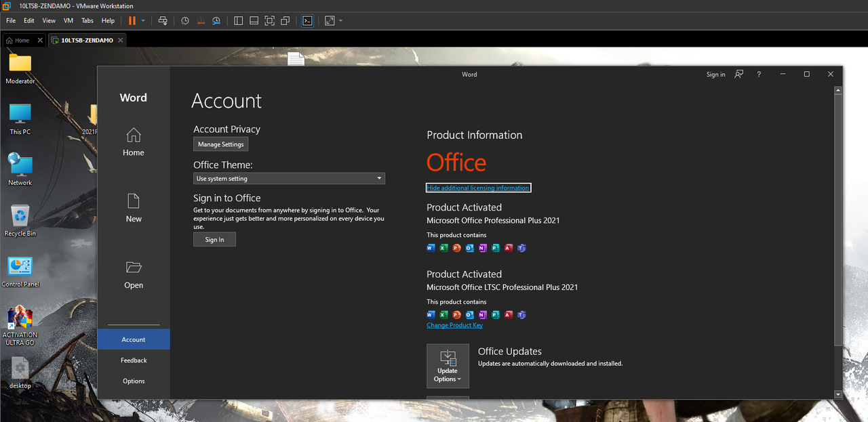Open the VMware Help menu

pyautogui.click(x=108, y=21)
